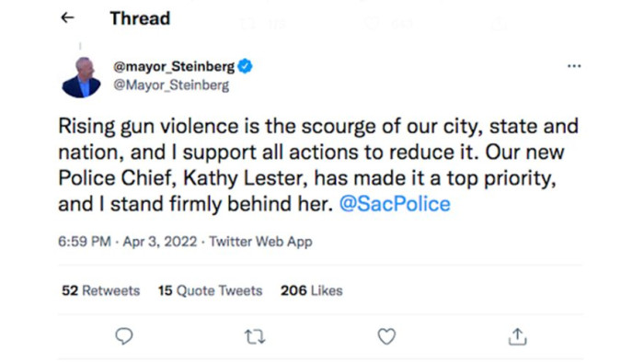View the 52 Retweets list
644x362 pixels.
tap(100, 290)
